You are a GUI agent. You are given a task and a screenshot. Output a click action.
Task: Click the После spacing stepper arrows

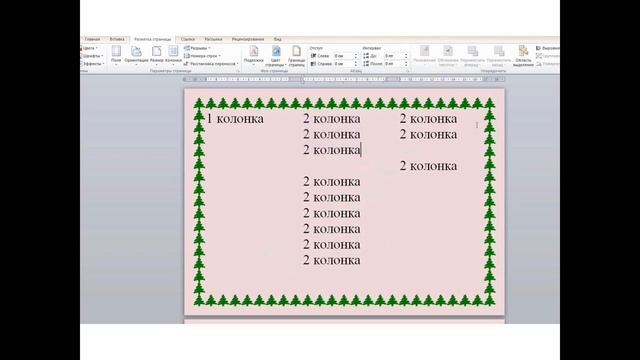coord(406,64)
